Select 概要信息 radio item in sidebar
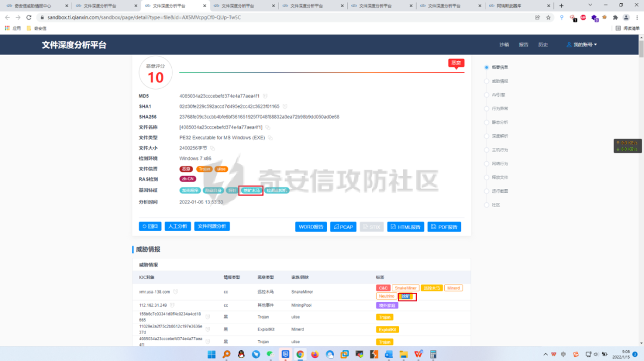 tap(487, 67)
